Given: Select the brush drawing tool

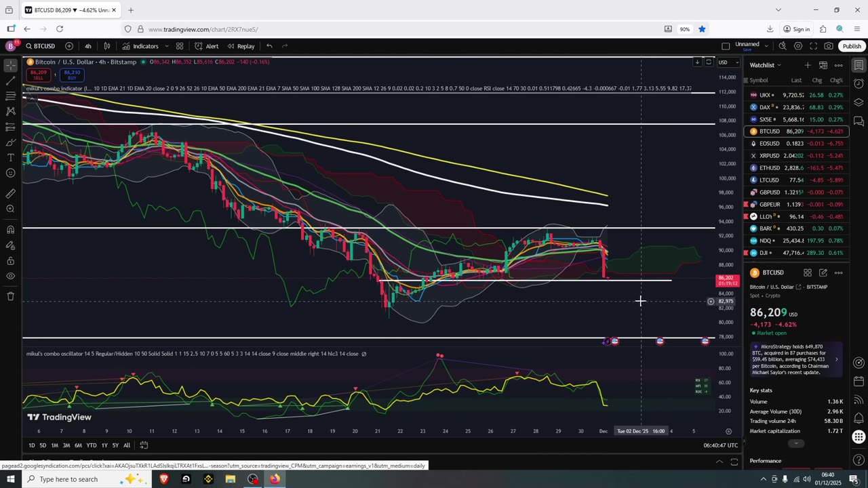Looking at the screenshot, I should [11, 142].
